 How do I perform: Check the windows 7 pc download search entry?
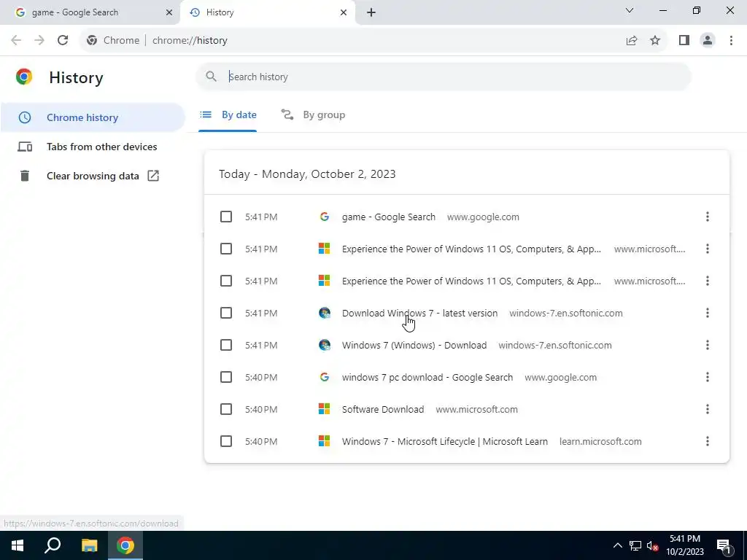point(226,377)
